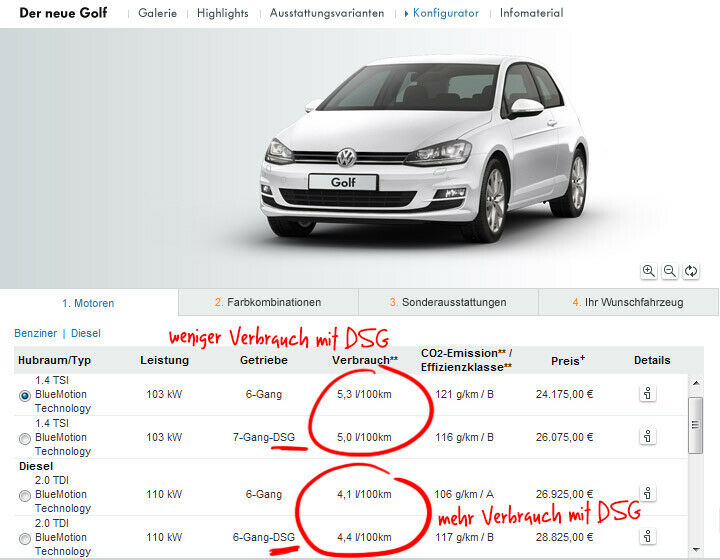Screen dimensions: 720x559
Task: Open details for the 28.825,00 € model
Action: pyautogui.click(x=647, y=536)
